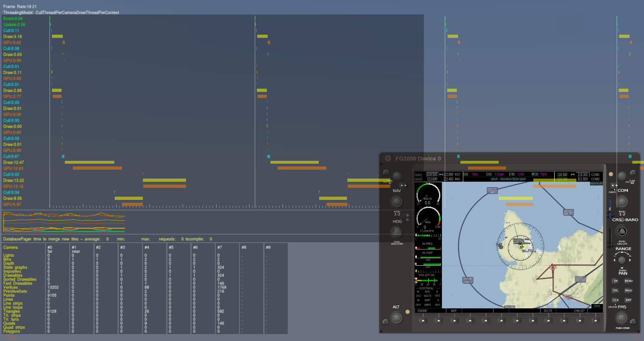644x341 pixels.
Task: Click the FMS knob
Action: click(x=621, y=318)
